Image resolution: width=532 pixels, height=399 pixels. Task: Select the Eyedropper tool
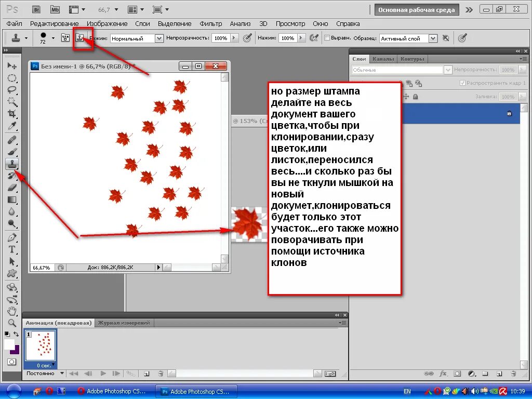click(x=12, y=126)
